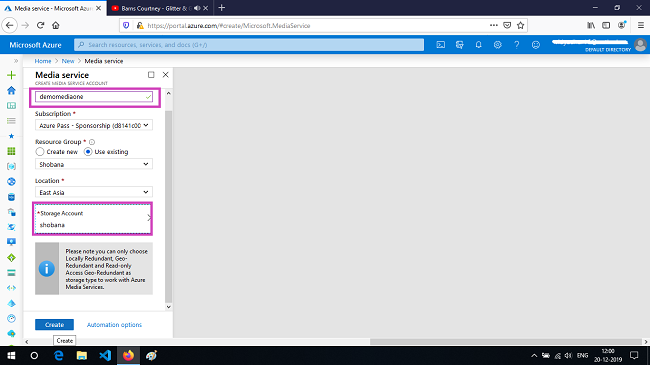Go to the Home breadcrumb
650x365 pixels.
click(43, 61)
